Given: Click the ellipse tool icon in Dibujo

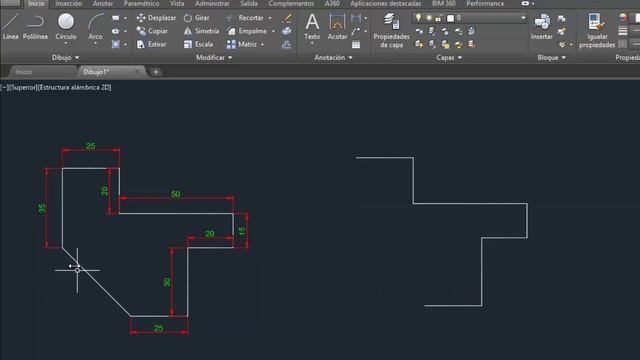Looking at the screenshot, I should [116, 31].
